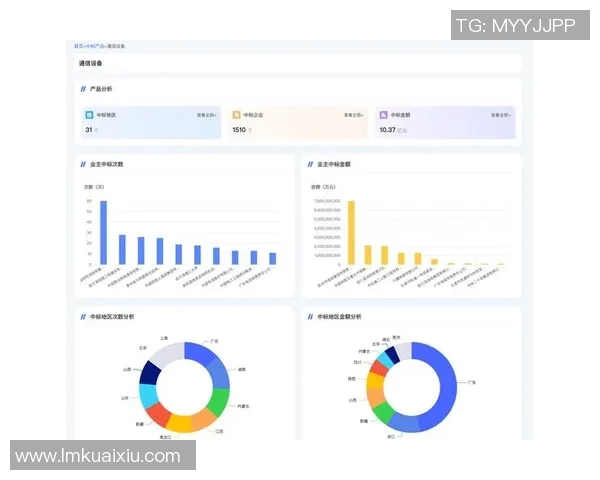This screenshot has height=480, width=600.
Task: Click the grey 上海 slice in 次数 donut
Action: click(x=168, y=353)
